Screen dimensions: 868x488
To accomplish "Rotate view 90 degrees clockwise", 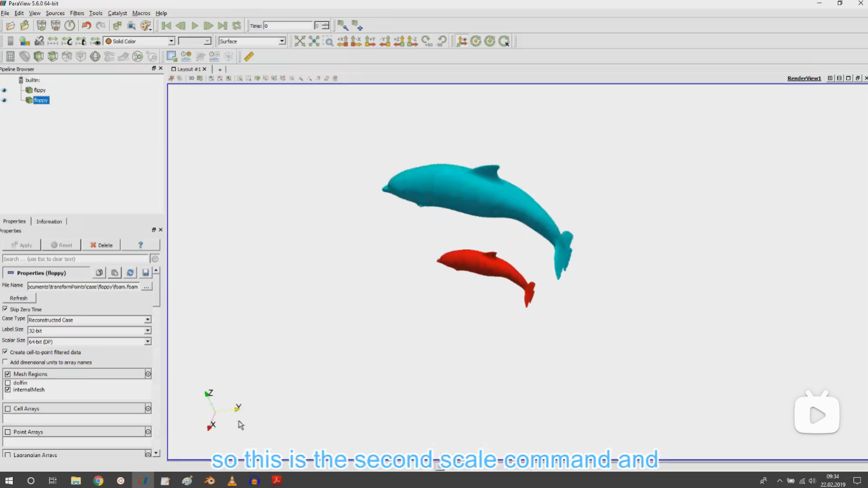I will pos(428,41).
